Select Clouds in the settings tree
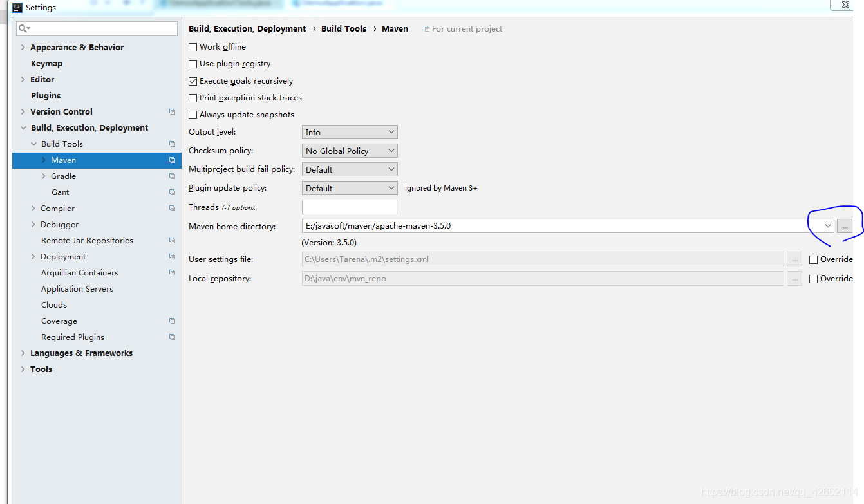The width and height of the screenshot is (864, 504). 54,304
